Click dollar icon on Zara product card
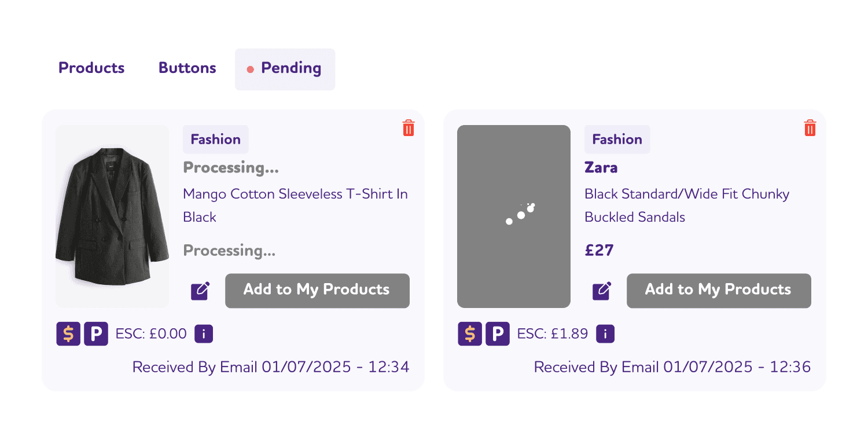The width and height of the screenshot is (868, 440). coord(470,334)
